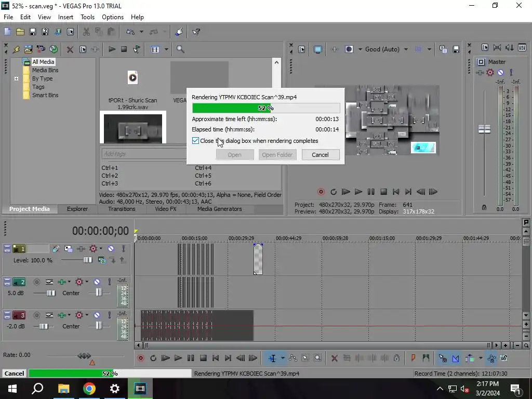Viewport: 532px width, 399px height.
Task: Click the New project icon
Action: click(x=7, y=32)
